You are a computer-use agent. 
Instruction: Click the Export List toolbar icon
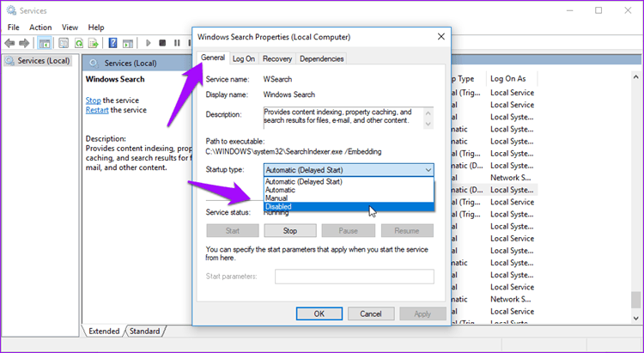click(94, 43)
